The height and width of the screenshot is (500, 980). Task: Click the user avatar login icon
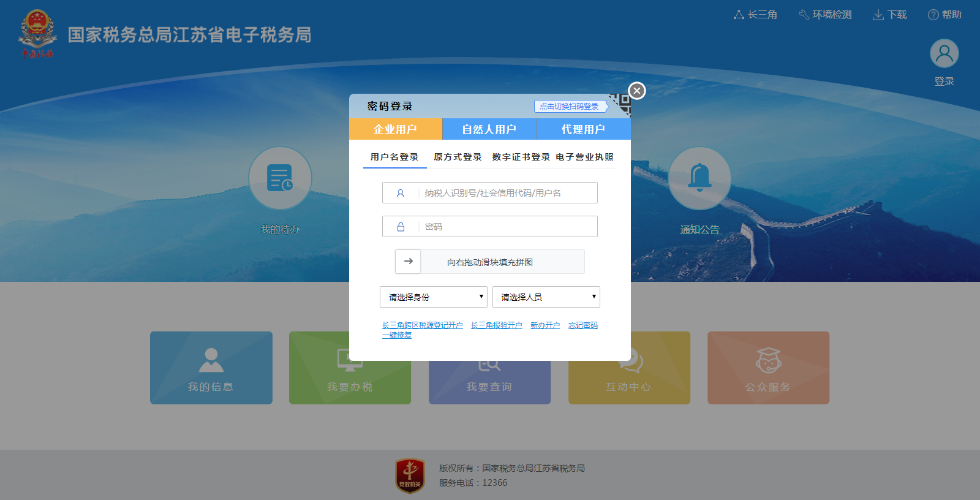tap(944, 53)
